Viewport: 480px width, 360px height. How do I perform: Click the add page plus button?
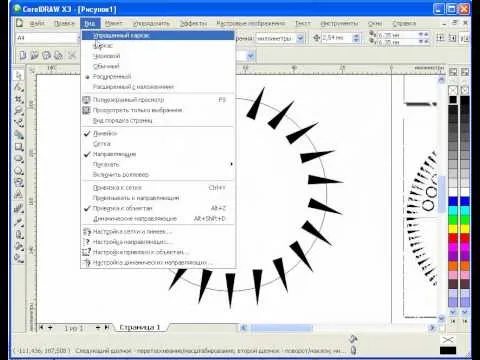click(50, 328)
